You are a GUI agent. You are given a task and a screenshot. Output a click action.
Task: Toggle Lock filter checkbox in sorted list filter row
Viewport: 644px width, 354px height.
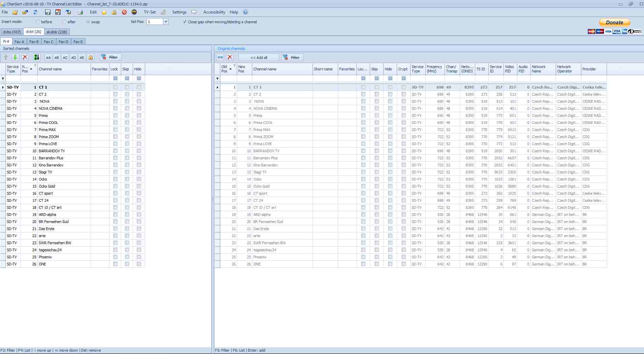point(115,78)
